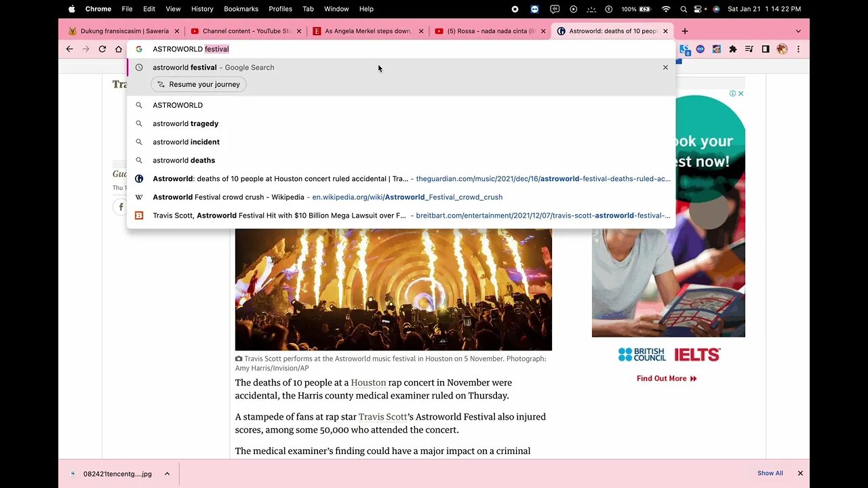Open the Apple menu
868x488 pixels.
pyautogui.click(x=71, y=9)
